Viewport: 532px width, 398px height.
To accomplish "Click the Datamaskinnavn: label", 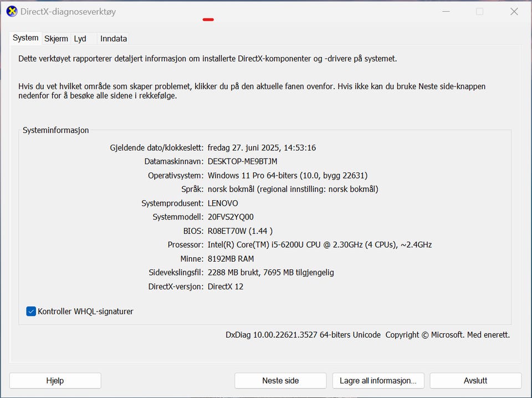I will pyautogui.click(x=173, y=161).
